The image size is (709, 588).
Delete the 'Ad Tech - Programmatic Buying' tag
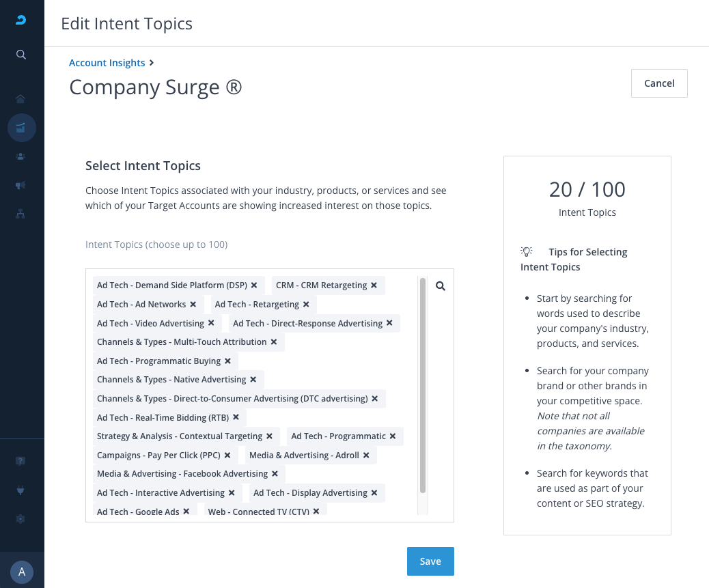point(228,361)
